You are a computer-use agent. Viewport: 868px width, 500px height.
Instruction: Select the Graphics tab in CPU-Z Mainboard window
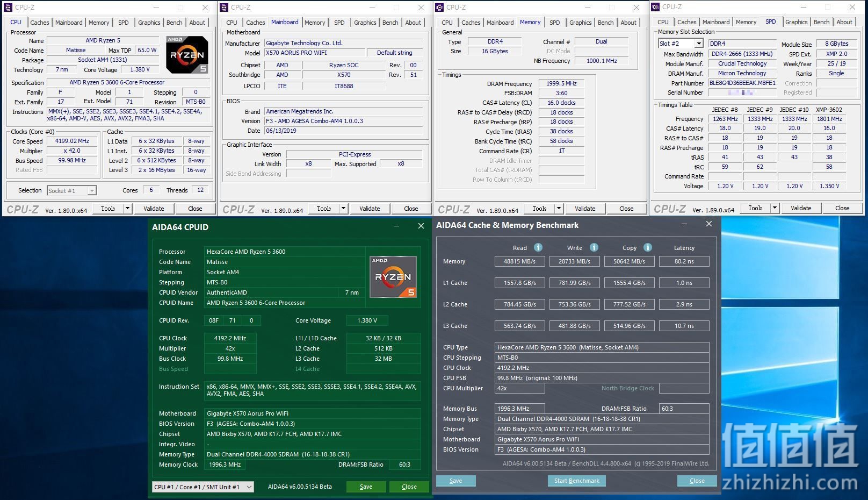[x=365, y=23]
